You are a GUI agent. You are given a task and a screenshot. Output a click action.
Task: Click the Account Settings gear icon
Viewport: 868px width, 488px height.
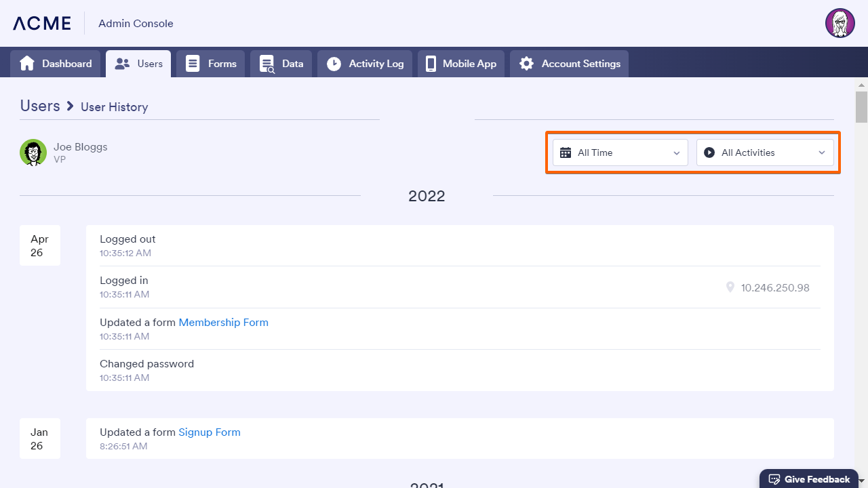526,64
